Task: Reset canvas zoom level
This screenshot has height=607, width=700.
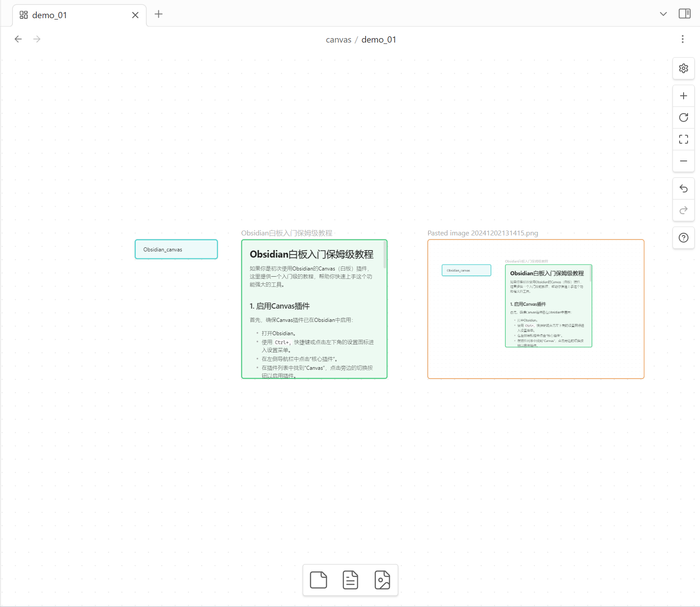Action: click(683, 117)
